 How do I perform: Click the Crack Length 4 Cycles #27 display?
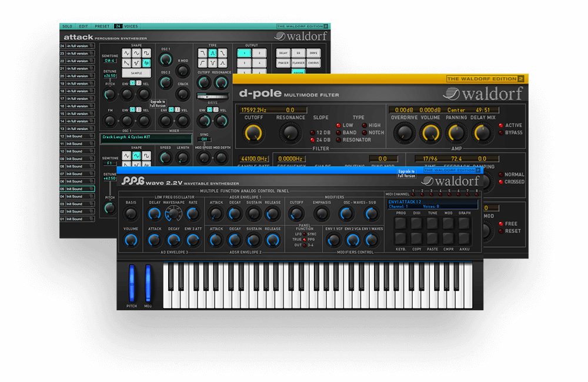145,138
